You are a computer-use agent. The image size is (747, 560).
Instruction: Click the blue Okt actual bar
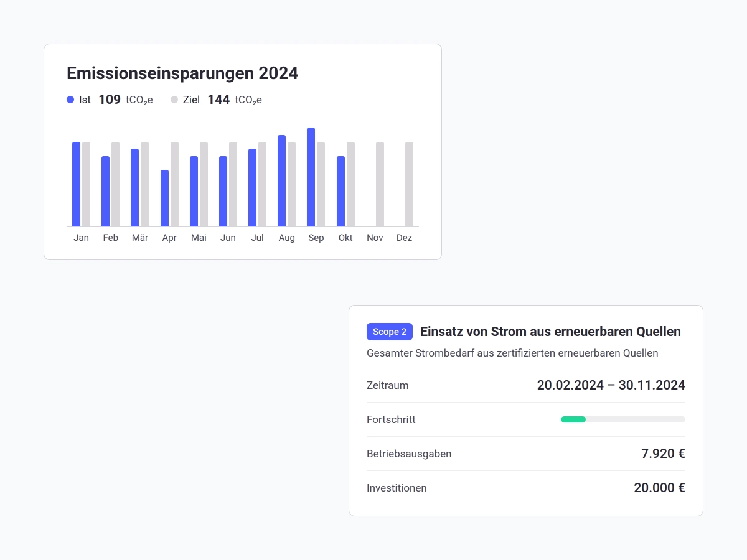(341, 192)
